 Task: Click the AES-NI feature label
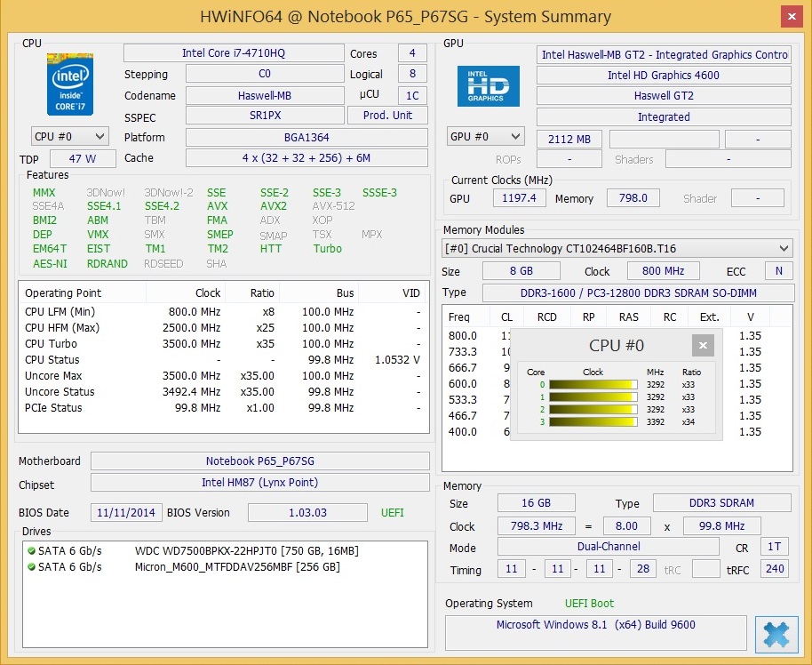pos(50,264)
